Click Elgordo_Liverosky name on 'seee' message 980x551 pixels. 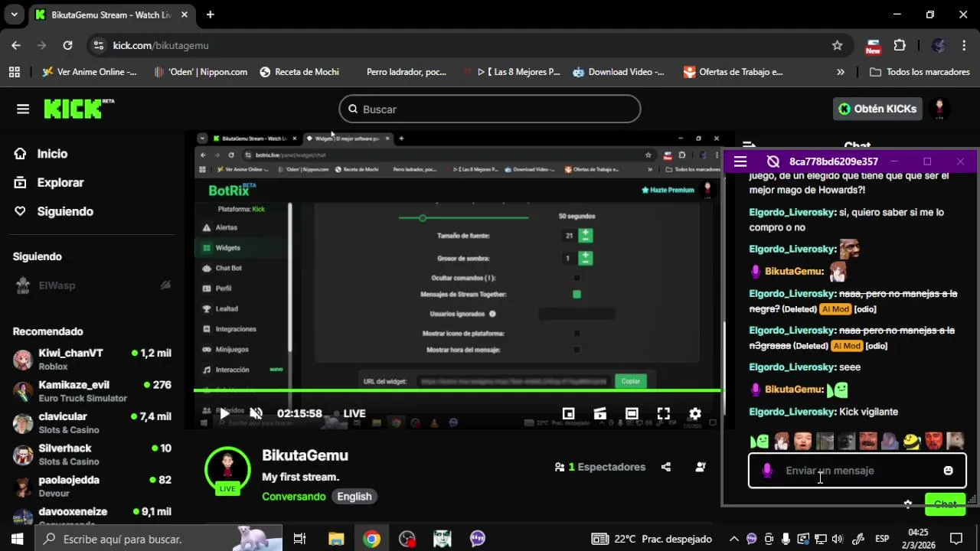[792, 367]
